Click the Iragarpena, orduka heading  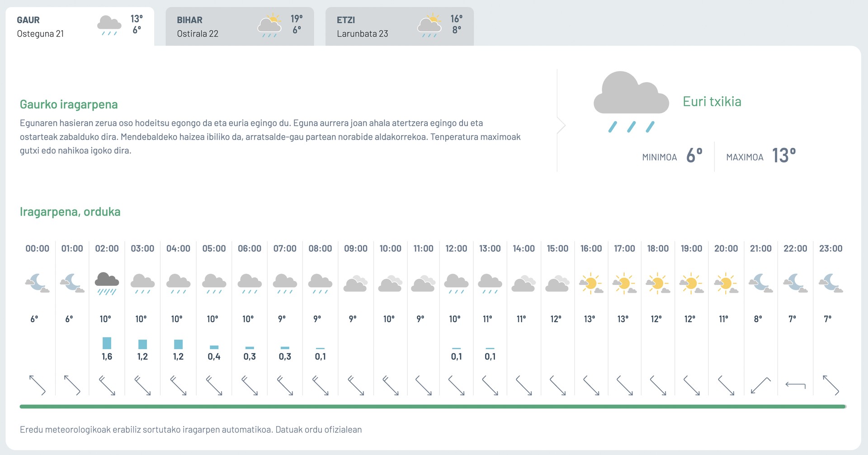[70, 212]
